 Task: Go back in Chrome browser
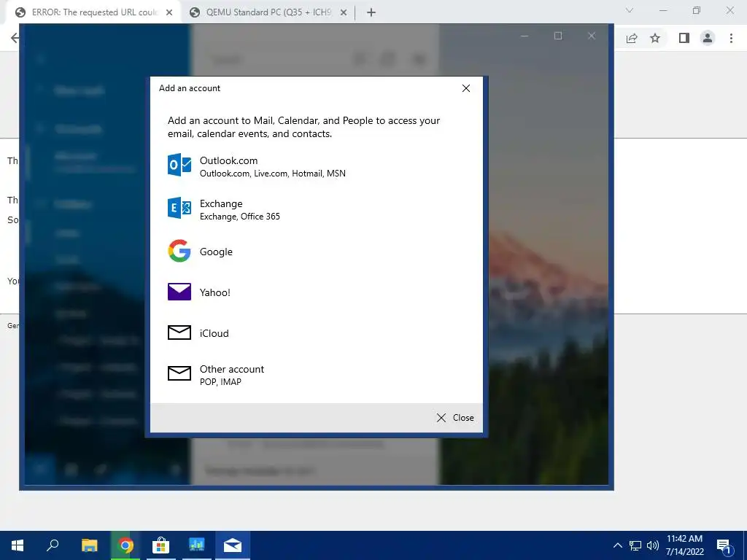tap(15, 38)
